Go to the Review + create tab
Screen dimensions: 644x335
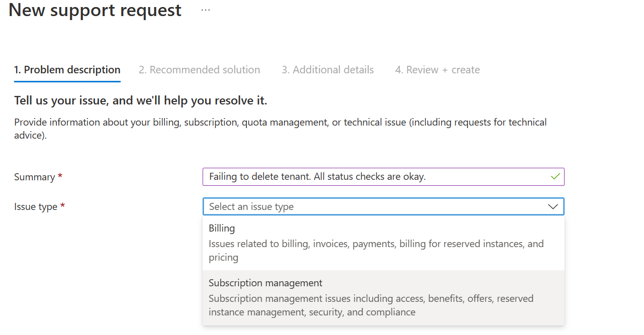pyautogui.click(x=437, y=69)
